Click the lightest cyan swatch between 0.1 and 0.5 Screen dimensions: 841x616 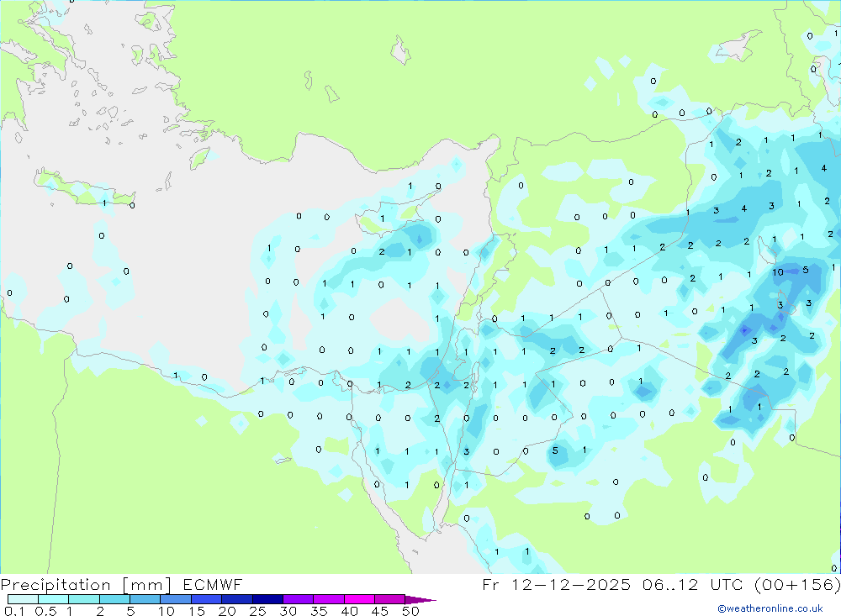tap(23, 599)
